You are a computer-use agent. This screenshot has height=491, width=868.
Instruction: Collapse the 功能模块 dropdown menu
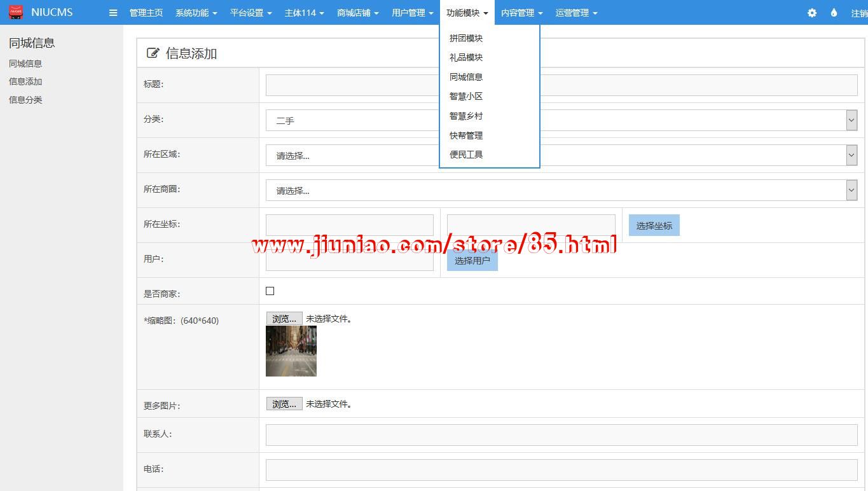click(x=467, y=13)
